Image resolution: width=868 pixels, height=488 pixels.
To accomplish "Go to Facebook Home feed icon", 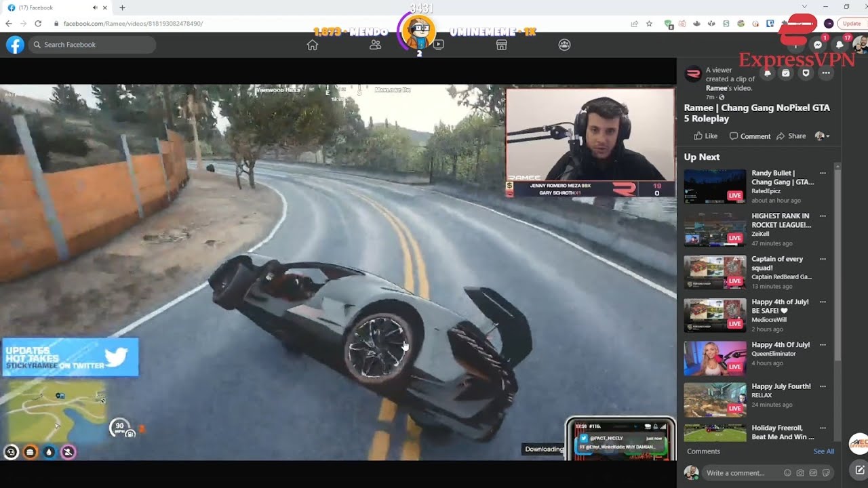I will pyautogui.click(x=312, y=45).
